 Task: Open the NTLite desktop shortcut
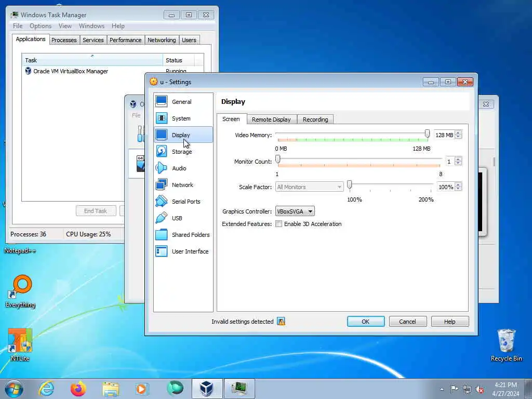20,345
